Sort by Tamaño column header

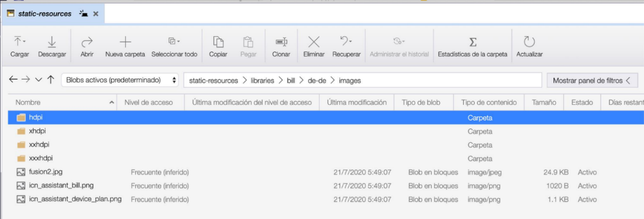[543, 102]
